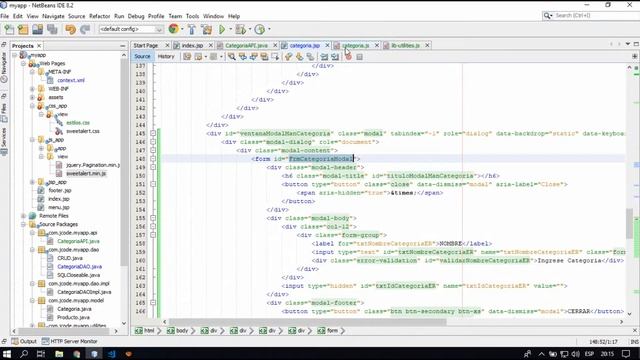Close the Start Page tab
The image size is (640, 360).
[x=167, y=46]
